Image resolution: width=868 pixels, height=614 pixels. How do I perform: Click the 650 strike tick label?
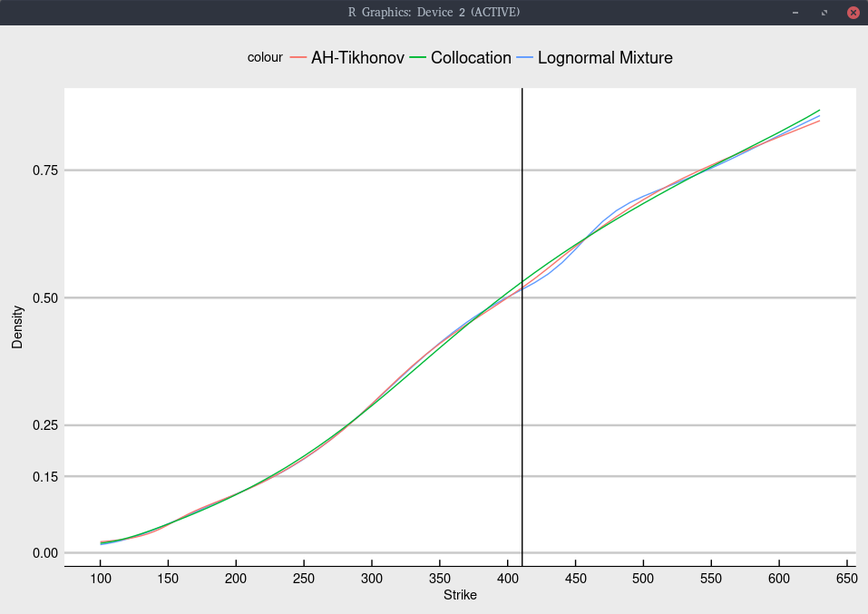[x=847, y=579]
